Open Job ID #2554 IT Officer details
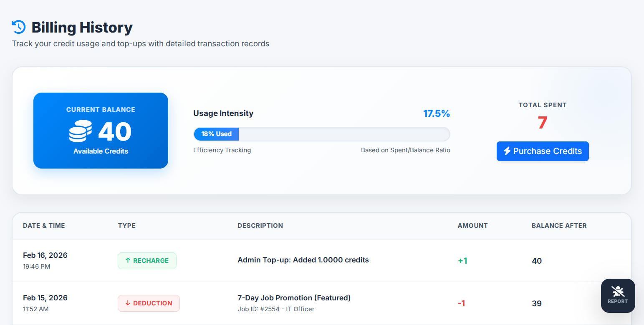 275,309
